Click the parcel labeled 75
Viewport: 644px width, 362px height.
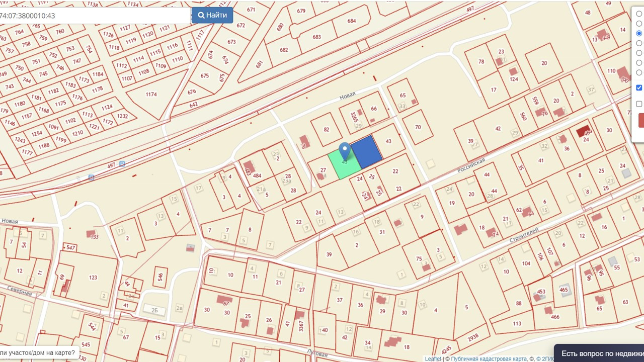pyautogui.click(x=419, y=258)
